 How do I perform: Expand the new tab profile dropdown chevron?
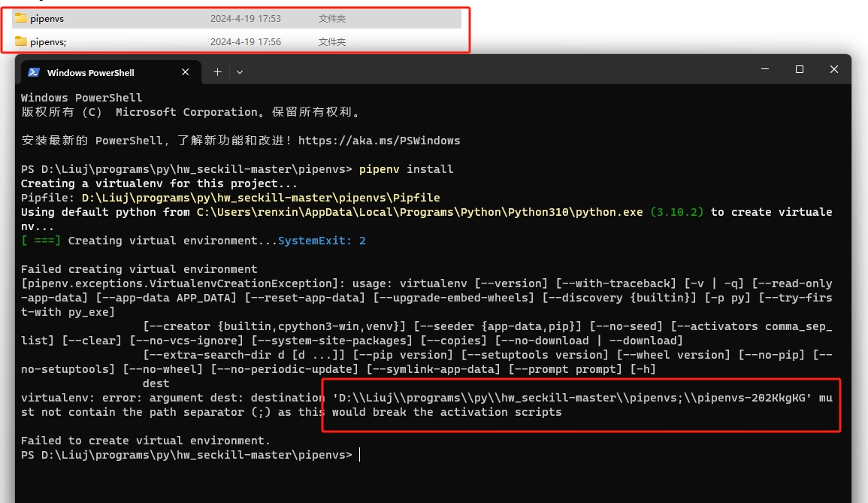[240, 72]
